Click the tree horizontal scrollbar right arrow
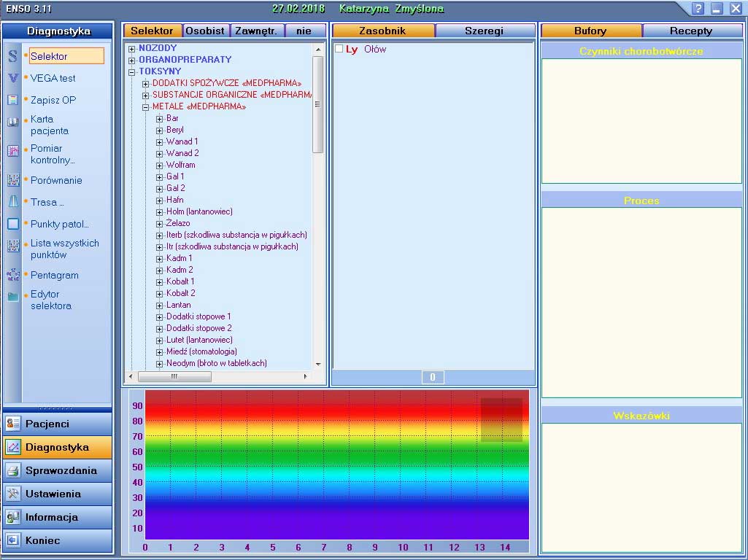The height and width of the screenshot is (560, 748). [306, 376]
